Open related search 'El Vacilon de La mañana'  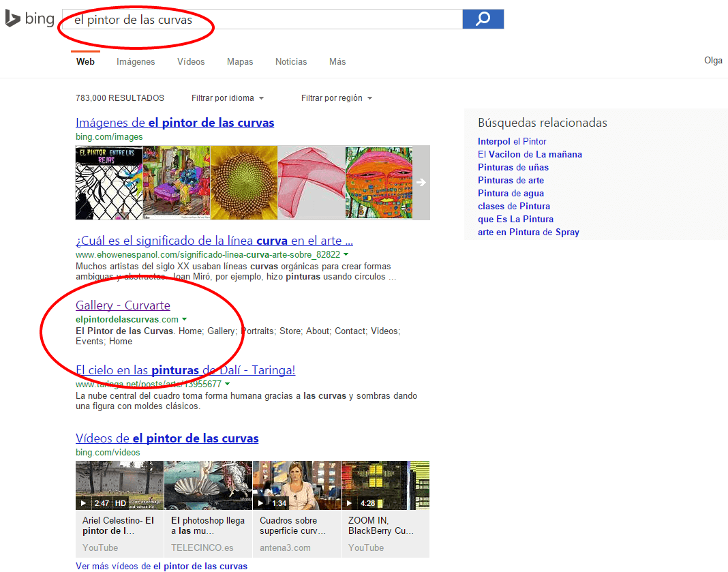(x=530, y=154)
